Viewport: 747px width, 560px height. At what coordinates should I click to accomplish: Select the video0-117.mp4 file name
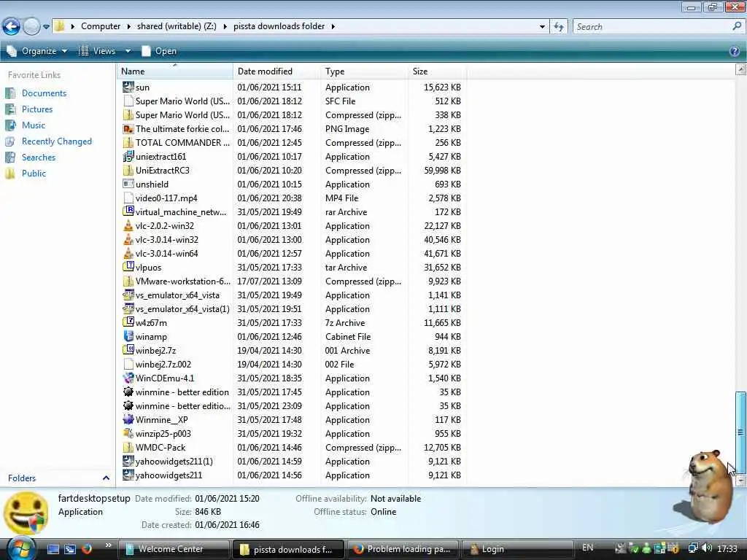click(x=166, y=198)
